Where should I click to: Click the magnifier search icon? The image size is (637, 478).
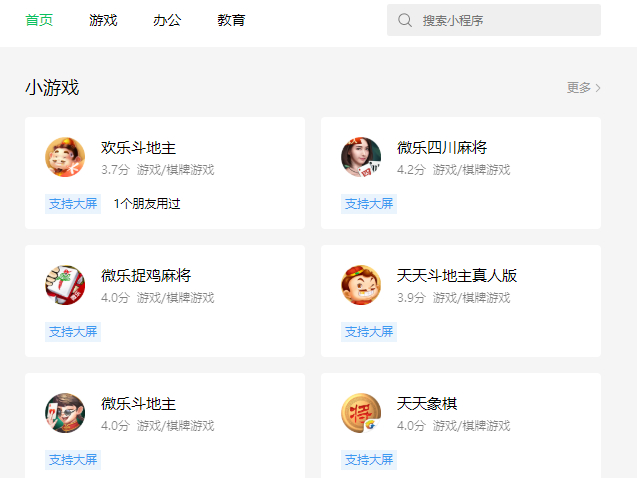coord(405,20)
